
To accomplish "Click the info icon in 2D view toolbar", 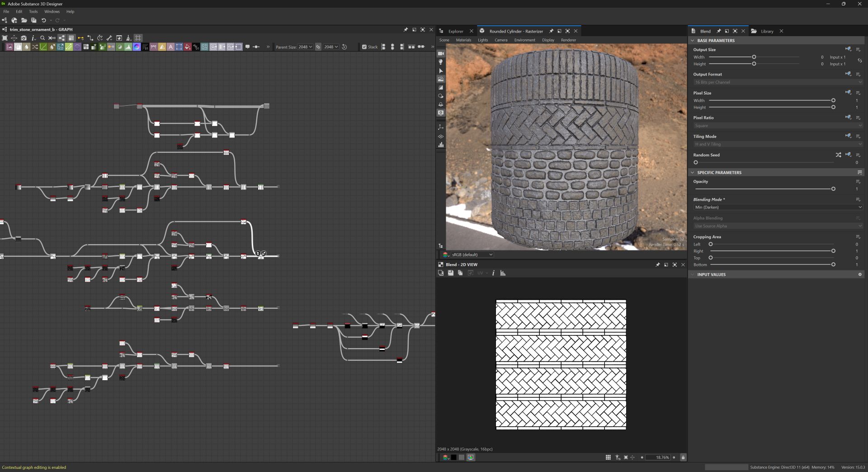I will pyautogui.click(x=493, y=273).
